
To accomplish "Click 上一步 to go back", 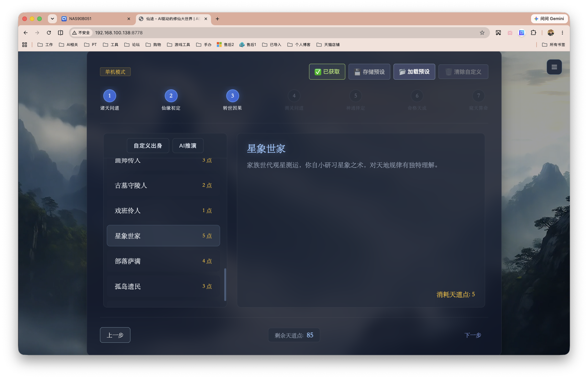I will (115, 335).
